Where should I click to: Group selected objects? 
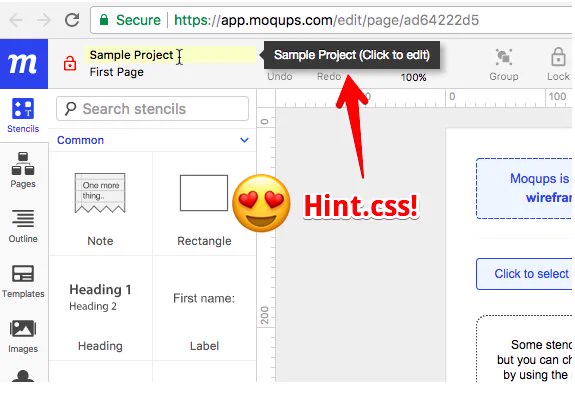pyautogui.click(x=504, y=65)
